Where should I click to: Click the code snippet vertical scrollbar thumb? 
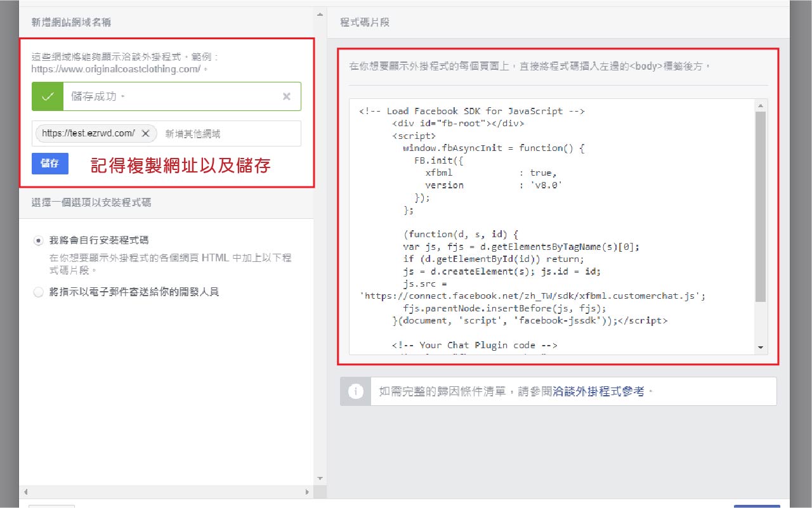761,207
